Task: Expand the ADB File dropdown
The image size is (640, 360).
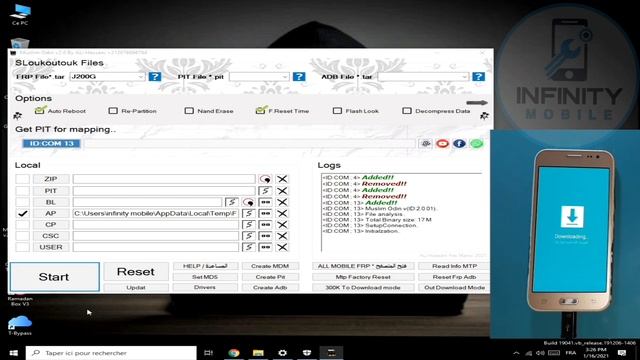Action: (x=464, y=77)
